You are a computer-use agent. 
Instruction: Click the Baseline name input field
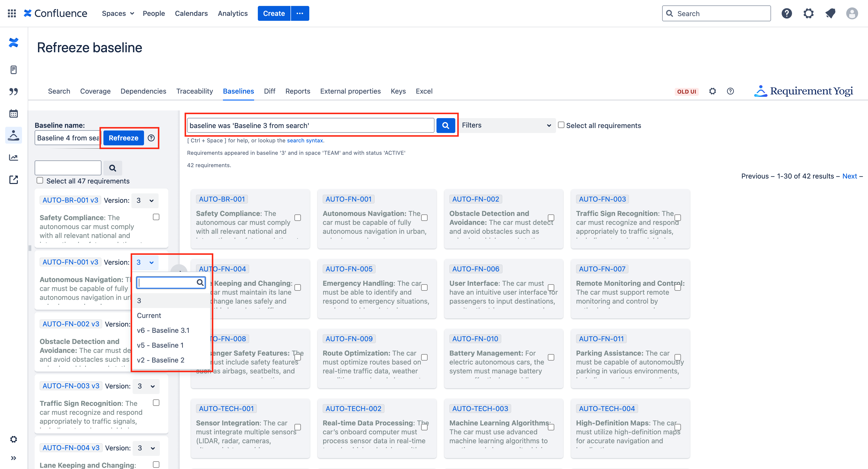(x=67, y=138)
